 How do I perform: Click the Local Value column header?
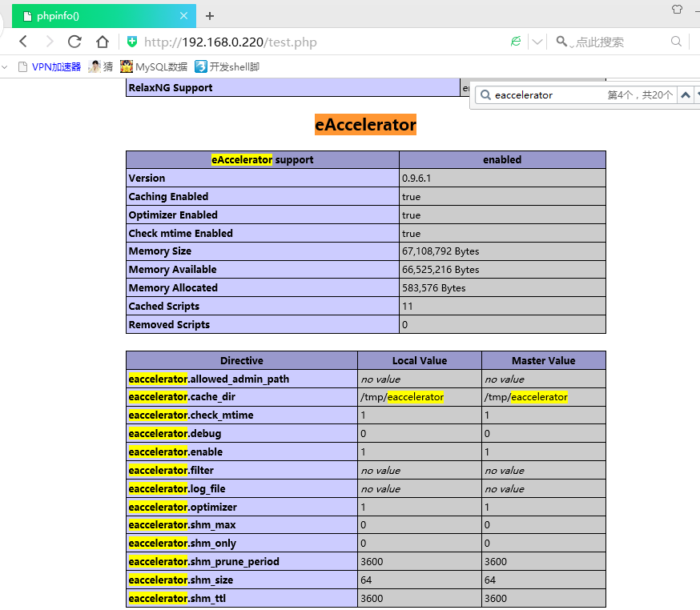(x=419, y=360)
